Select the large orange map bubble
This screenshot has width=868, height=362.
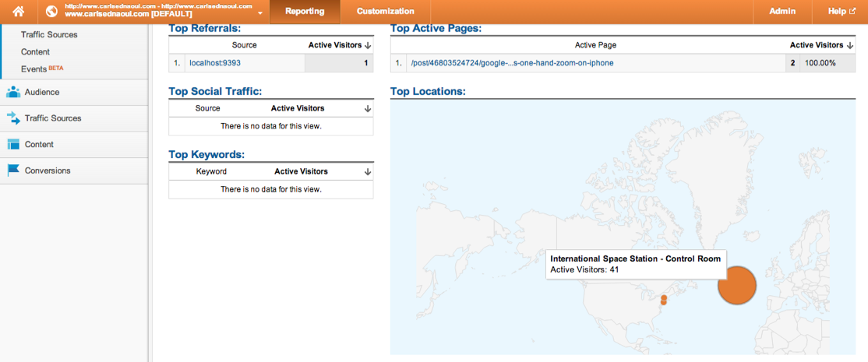(736, 285)
